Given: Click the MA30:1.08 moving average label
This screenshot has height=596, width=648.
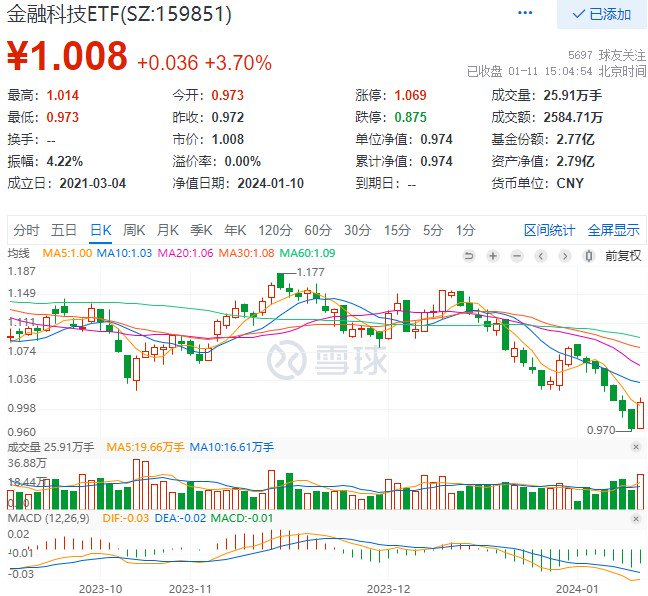Looking at the screenshot, I should coord(246,253).
